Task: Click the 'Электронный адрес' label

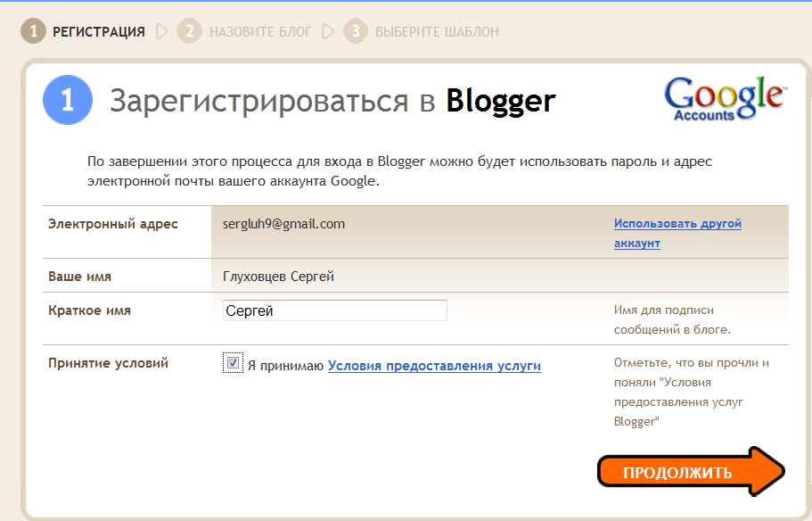Action: (x=113, y=224)
